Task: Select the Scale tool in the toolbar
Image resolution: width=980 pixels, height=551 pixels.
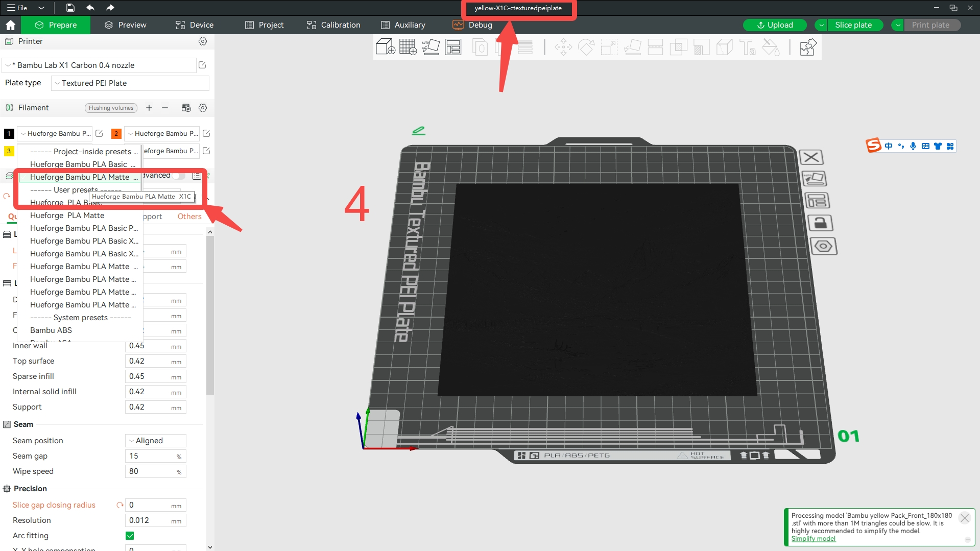Action: point(609,47)
